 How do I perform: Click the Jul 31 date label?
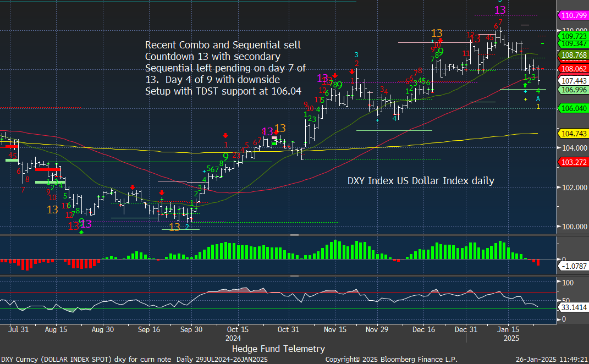(x=18, y=329)
